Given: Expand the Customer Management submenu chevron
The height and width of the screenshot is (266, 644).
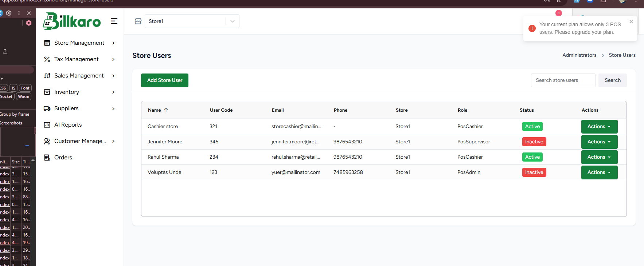Looking at the screenshot, I should pyautogui.click(x=113, y=141).
